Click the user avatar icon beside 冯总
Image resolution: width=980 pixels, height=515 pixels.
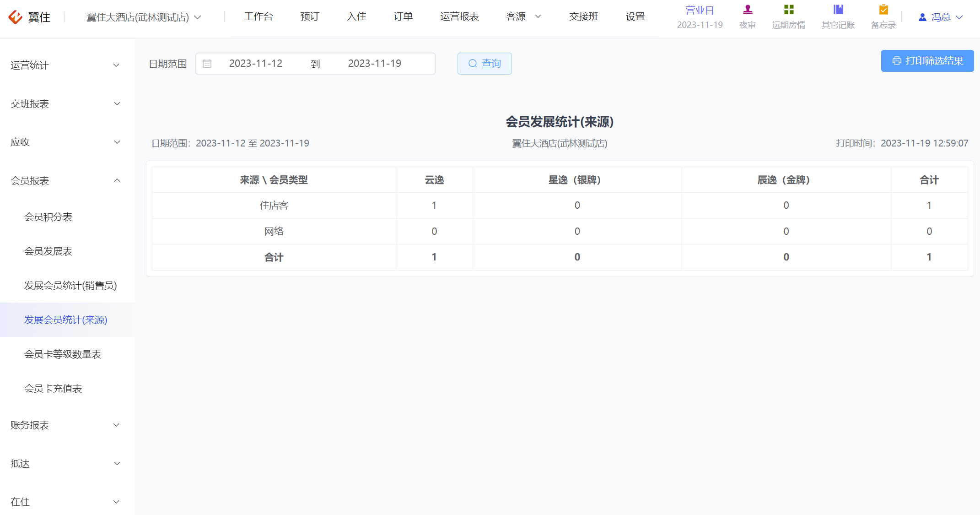922,17
